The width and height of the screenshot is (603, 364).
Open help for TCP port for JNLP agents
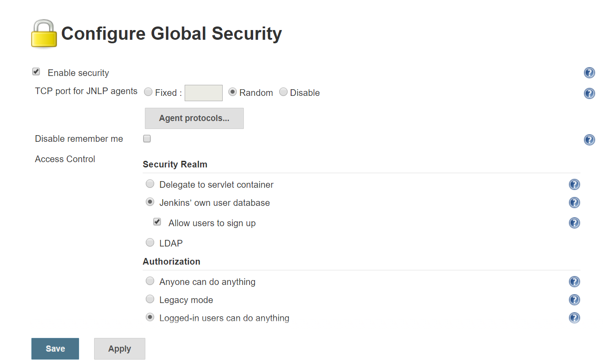tap(589, 93)
